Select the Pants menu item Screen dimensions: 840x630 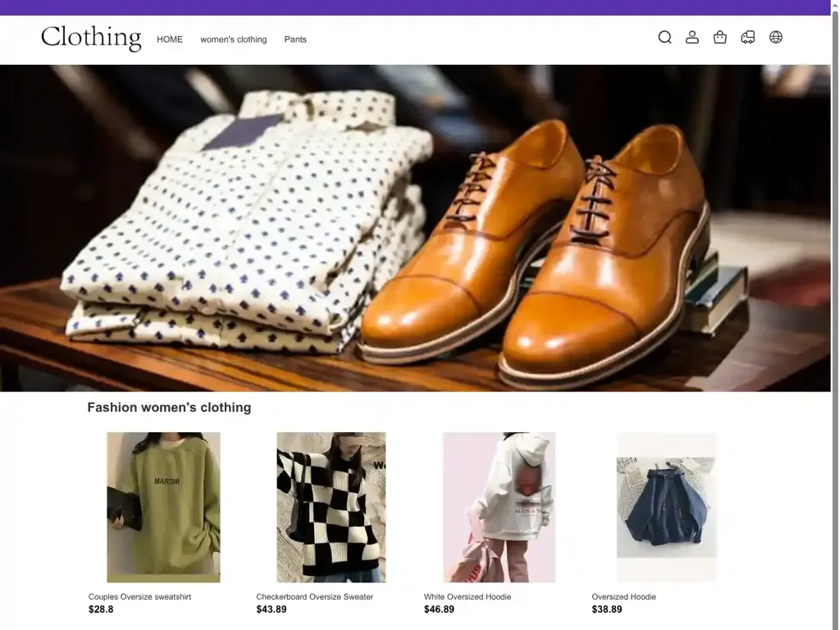pos(295,39)
